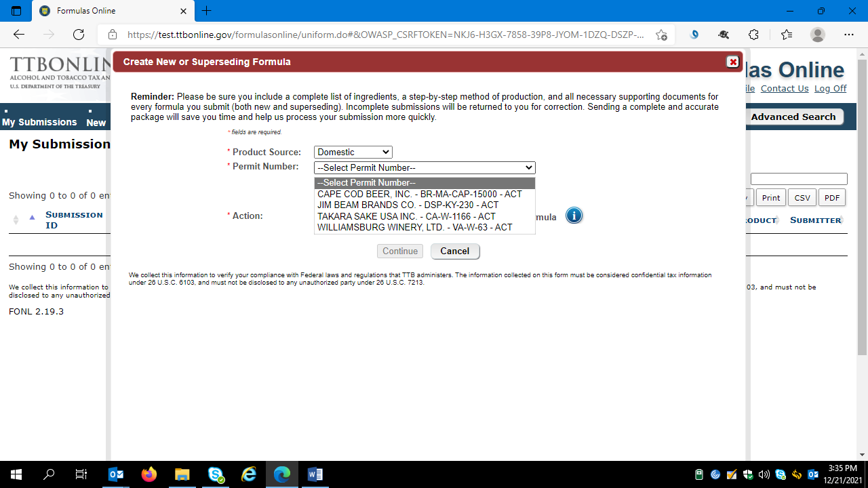Open the clock and date flyout

coord(842,474)
